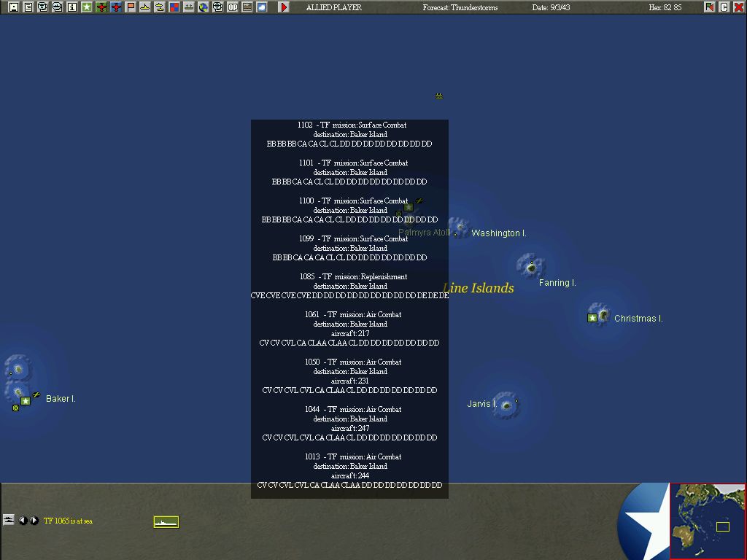
Task: Click the Jarvis I. island
Action: tap(506, 405)
